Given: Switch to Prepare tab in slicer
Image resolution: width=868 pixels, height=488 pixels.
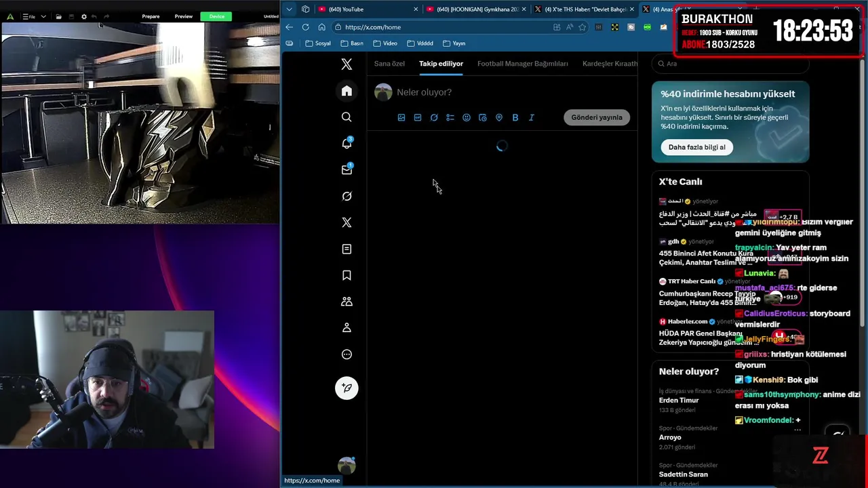Looking at the screenshot, I should pos(151,16).
